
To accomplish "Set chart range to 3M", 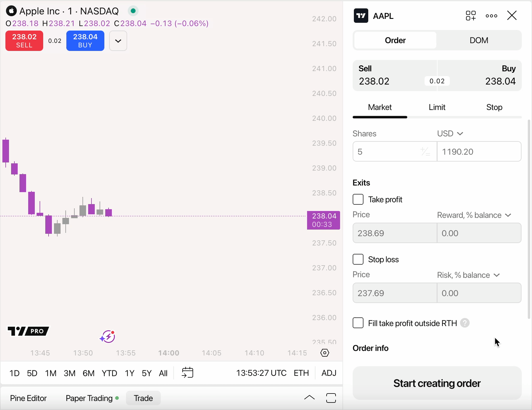I will (x=69, y=373).
